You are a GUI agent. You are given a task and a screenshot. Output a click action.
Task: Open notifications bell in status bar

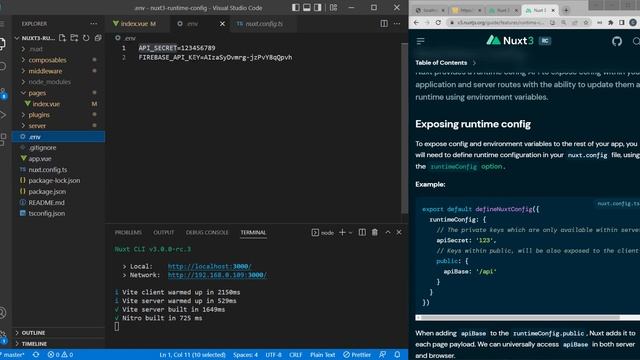[397, 355]
